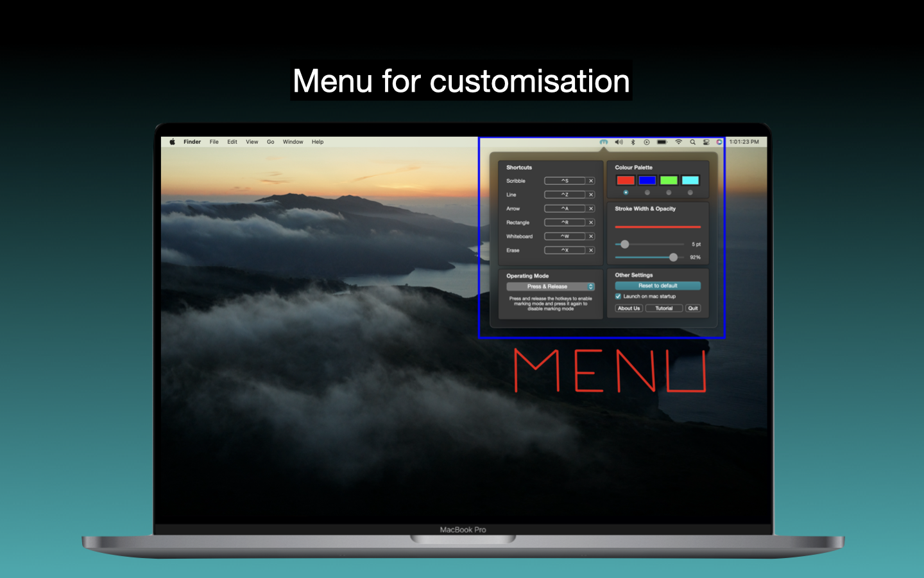Toggle Launch on mac startup checkbox

pos(618,296)
